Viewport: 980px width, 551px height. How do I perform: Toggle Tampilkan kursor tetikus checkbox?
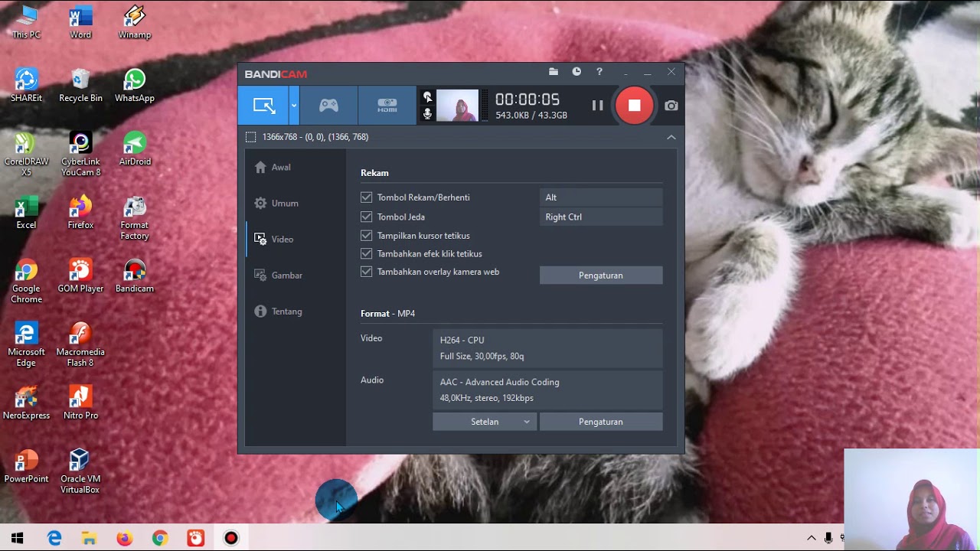pyautogui.click(x=367, y=236)
